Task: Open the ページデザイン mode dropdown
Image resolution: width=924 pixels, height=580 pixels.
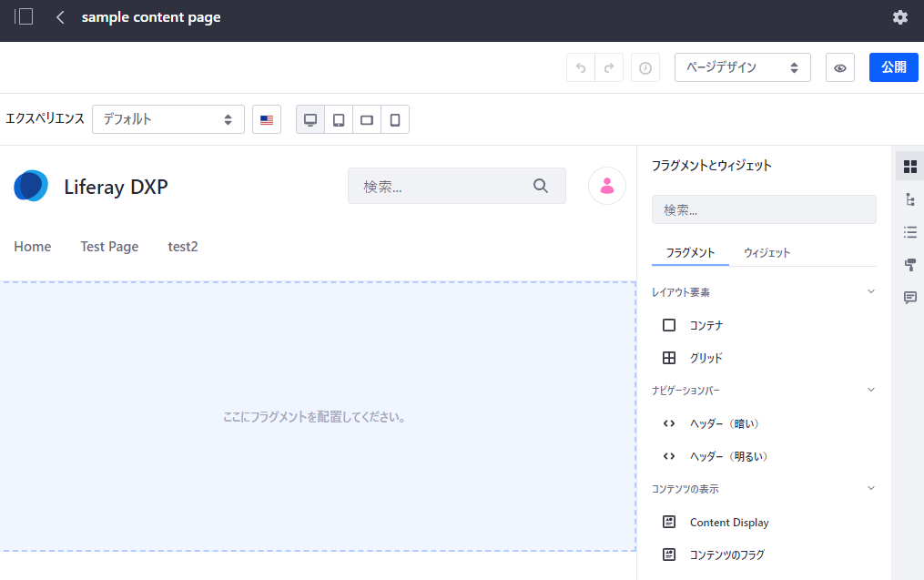Action: (x=742, y=67)
